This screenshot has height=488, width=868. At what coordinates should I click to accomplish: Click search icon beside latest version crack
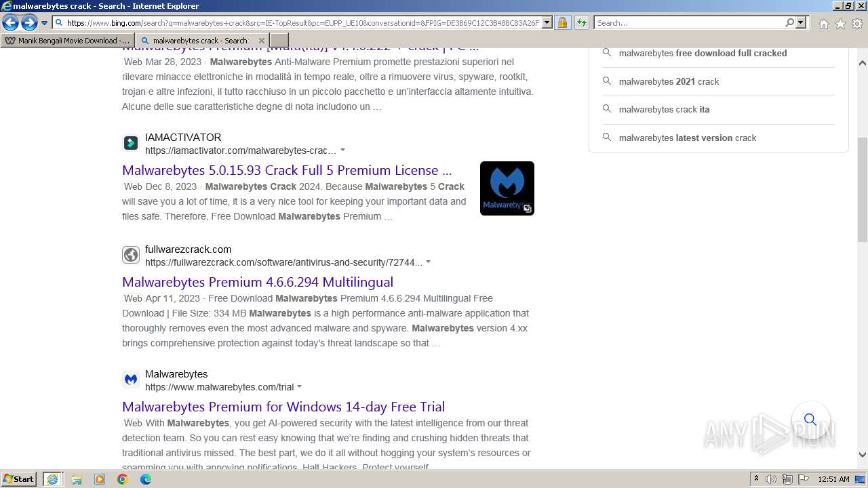pyautogui.click(x=607, y=137)
